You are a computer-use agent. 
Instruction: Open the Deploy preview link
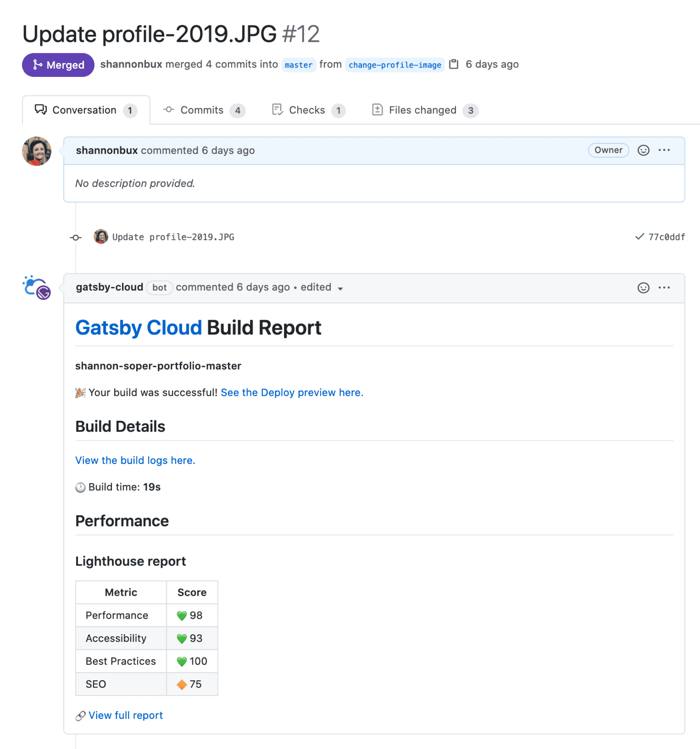(x=292, y=392)
